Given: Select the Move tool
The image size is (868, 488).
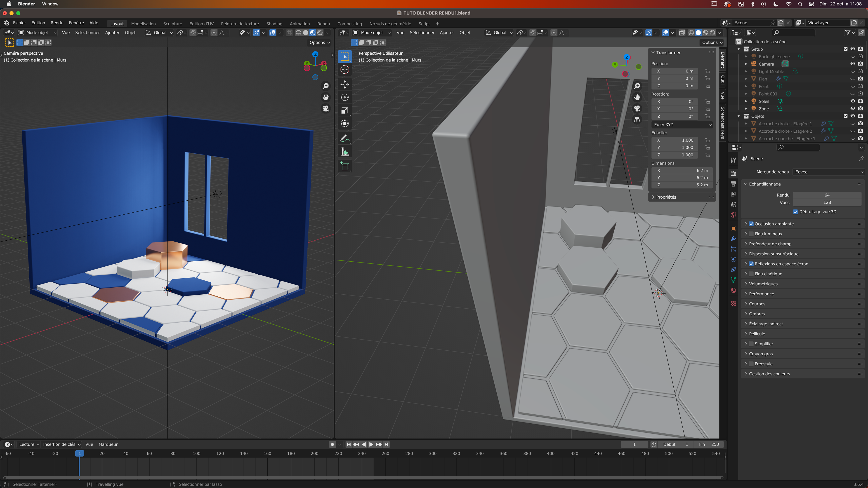Looking at the screenshot, I should pos(345,84).
